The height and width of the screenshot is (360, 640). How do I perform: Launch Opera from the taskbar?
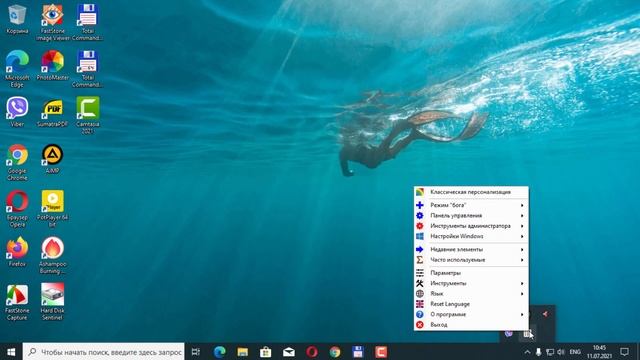pos(312,351)
